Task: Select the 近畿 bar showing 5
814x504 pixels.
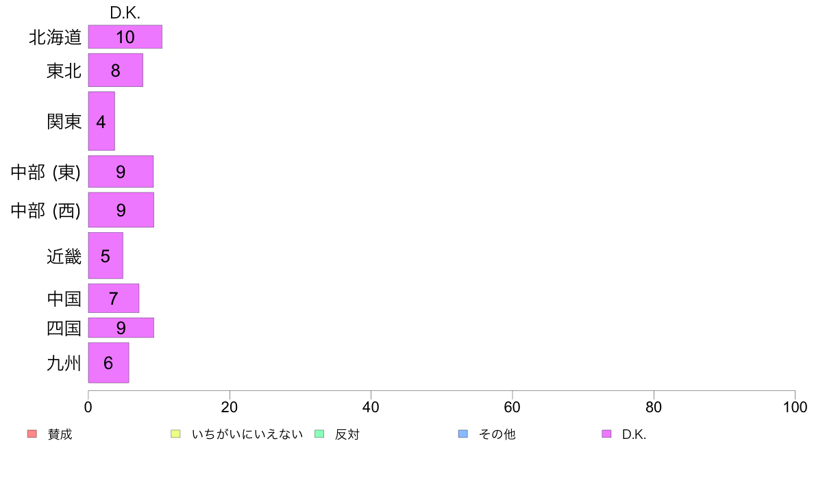Action: 106,255
